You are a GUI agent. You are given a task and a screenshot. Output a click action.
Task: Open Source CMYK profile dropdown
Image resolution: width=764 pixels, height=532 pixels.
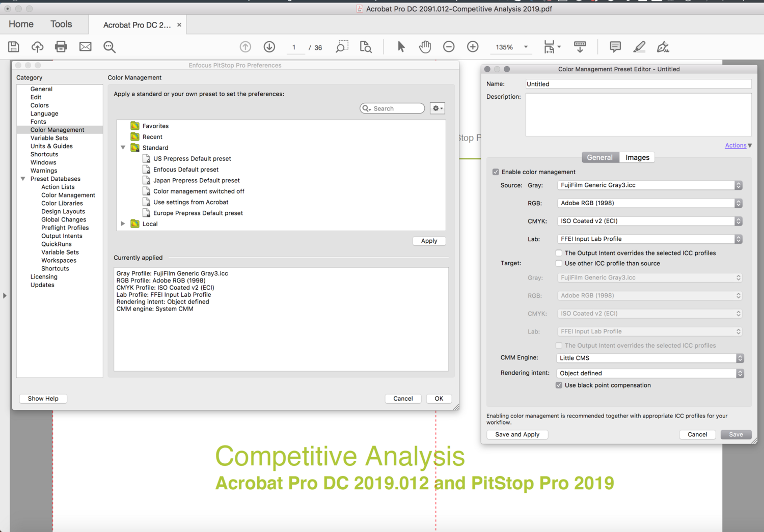[x=650, y=221]
